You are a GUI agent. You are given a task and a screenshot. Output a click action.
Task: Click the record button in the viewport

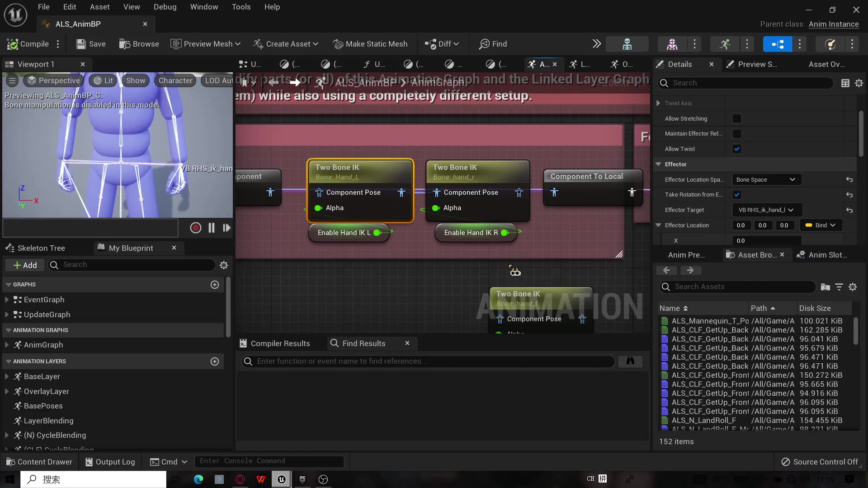(195, 228)
